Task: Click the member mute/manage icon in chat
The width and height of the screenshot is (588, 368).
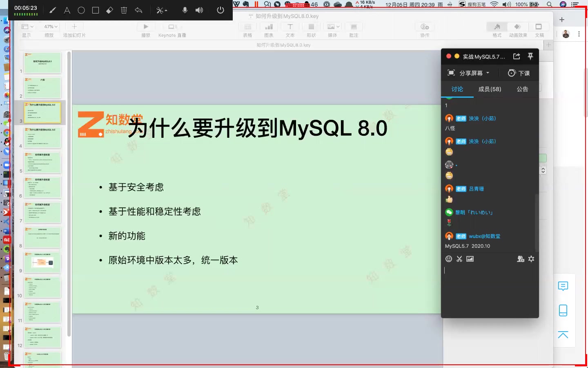Action: pyautogui.click(x=520, y=259)
